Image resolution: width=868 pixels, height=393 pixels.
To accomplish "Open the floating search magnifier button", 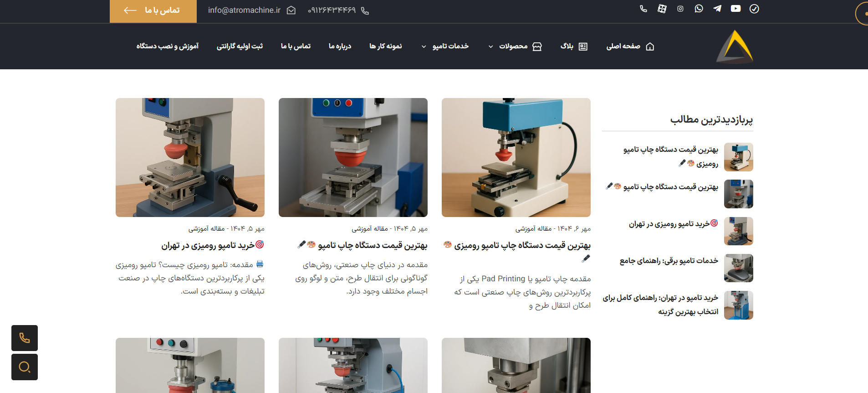I will point(25,367).
